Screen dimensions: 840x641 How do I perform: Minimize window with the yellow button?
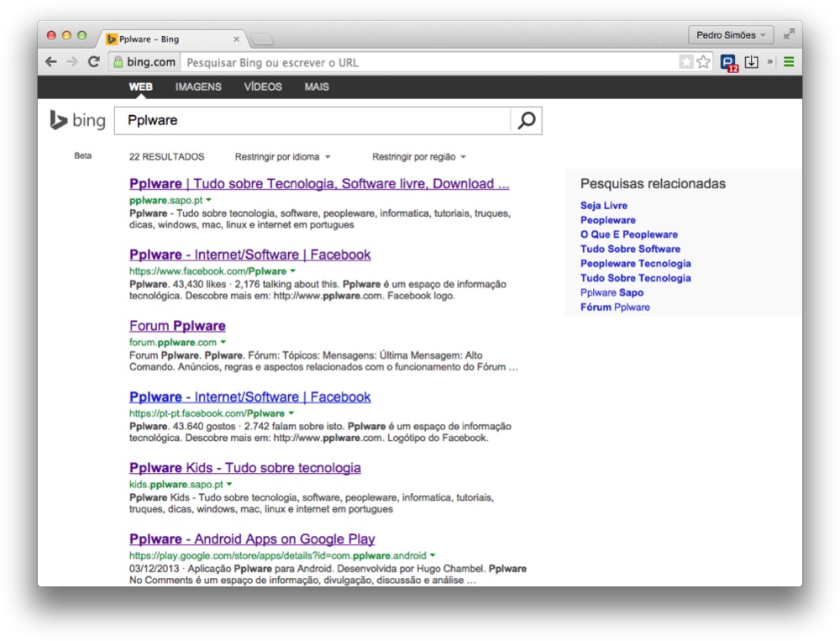66,35
